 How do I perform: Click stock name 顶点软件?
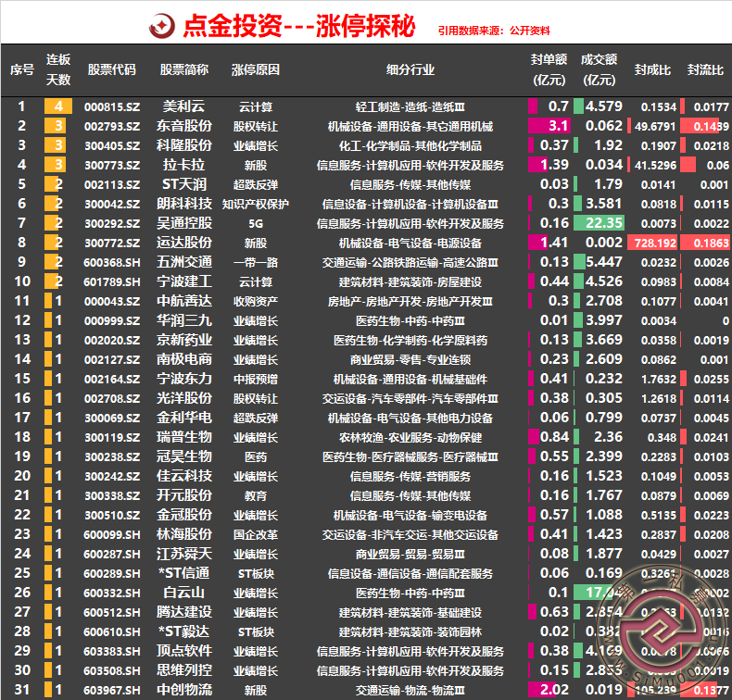click(184, 651)
